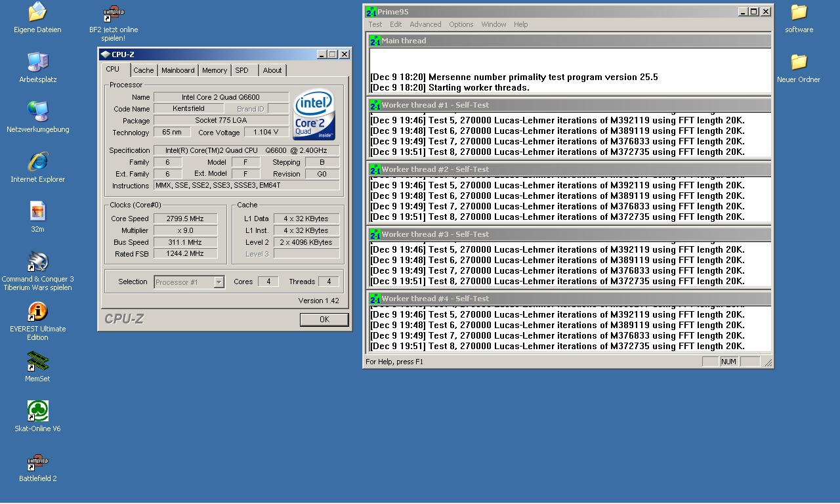The height and width of the screenshot is (504, 840).
Task: Click the Core Speed value 2799.5 MHz
Action: [185, 219]
